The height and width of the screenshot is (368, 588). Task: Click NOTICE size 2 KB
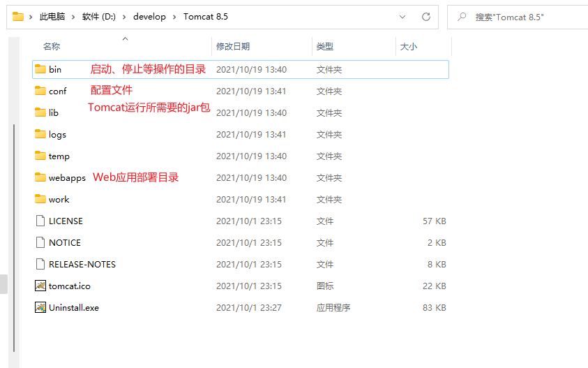pos(437,243)
